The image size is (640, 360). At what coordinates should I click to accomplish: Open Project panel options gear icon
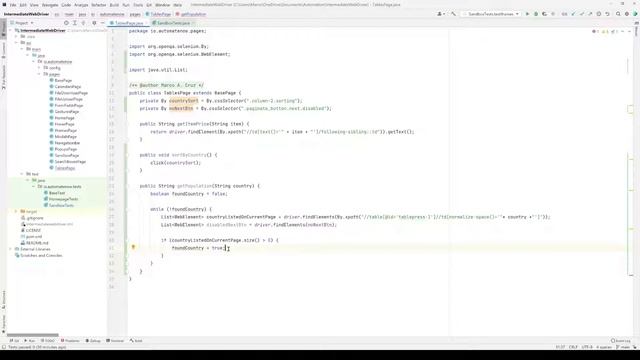coord(94,23)
